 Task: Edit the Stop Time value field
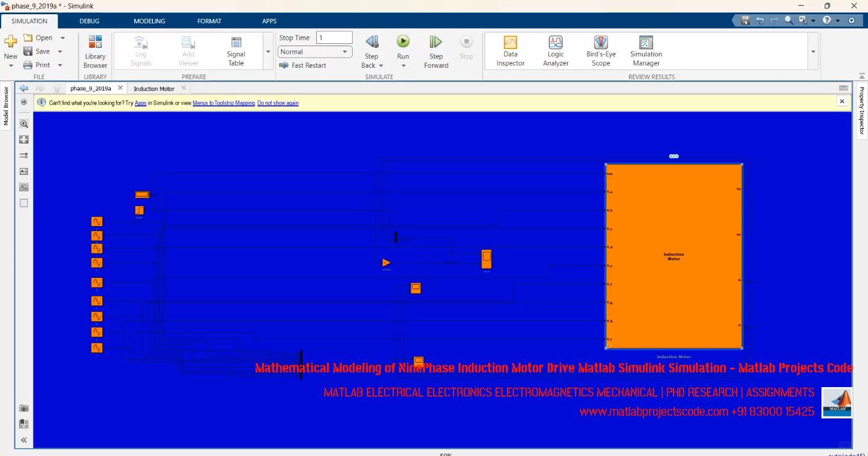tap(333, 37)
